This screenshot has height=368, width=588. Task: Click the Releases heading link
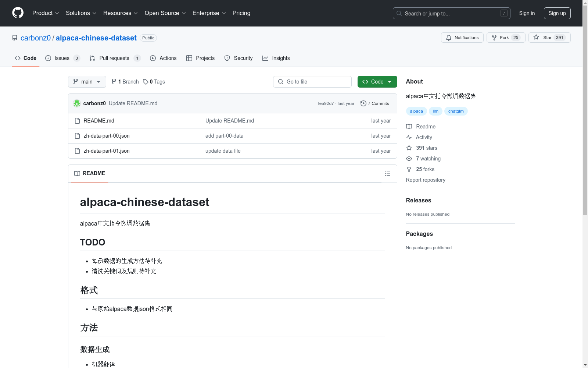[419, 200]
